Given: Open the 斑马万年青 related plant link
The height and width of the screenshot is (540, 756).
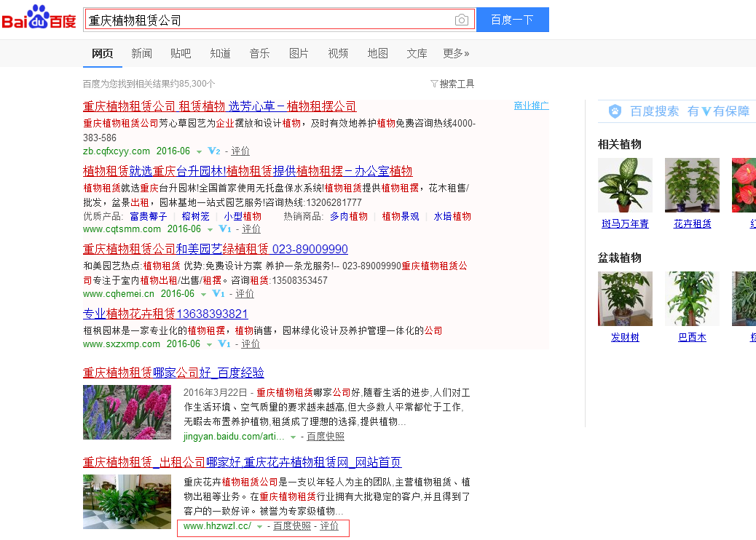Looking at the screenshot, I should coord(625,223).
